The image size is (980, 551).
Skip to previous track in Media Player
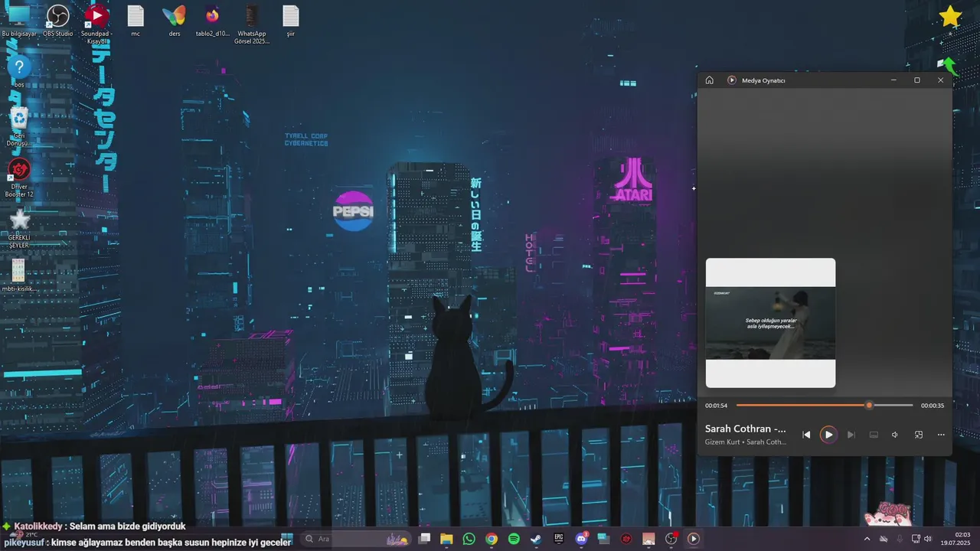click(806, 435)
